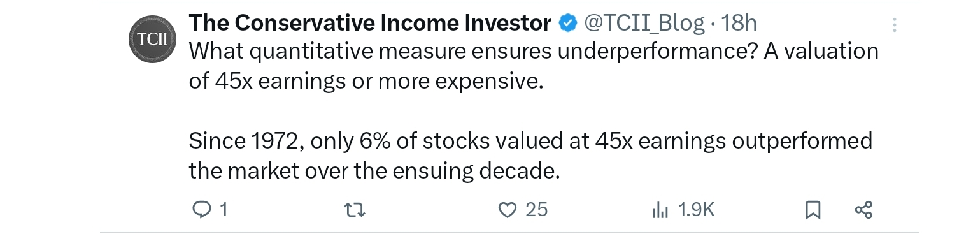Click the reply count 1
The width and height of the screenshot is (980, 234).
tap(223, 210)
